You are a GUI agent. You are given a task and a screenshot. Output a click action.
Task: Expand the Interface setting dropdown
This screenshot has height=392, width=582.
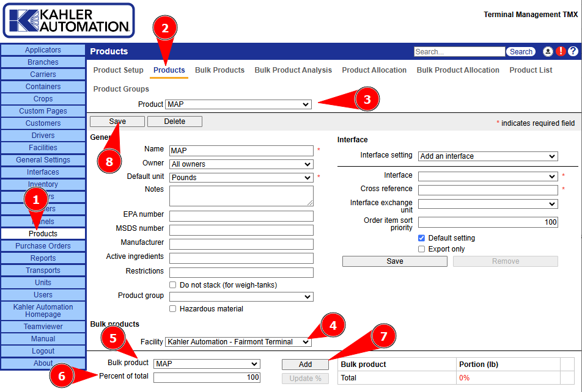click(x=488, y=156)
